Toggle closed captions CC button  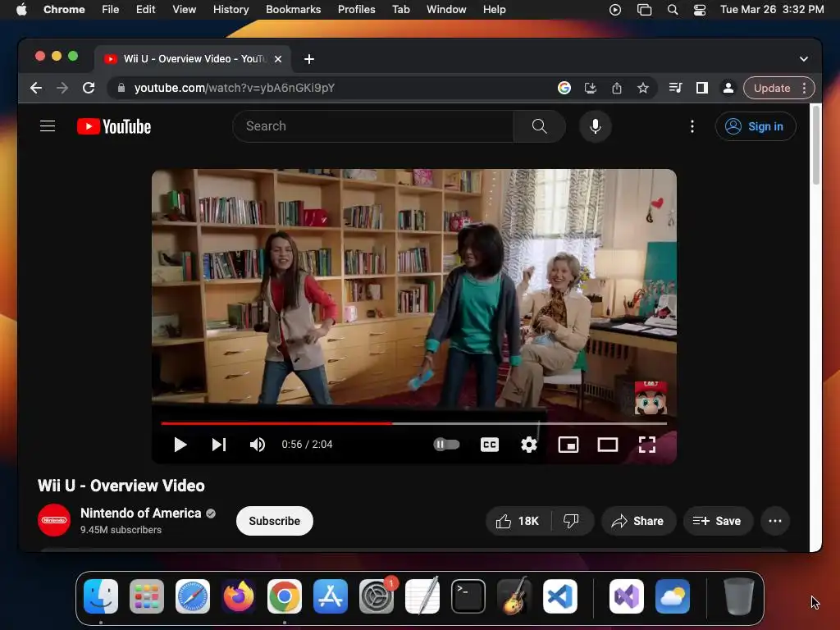click(x=490, y=445)
